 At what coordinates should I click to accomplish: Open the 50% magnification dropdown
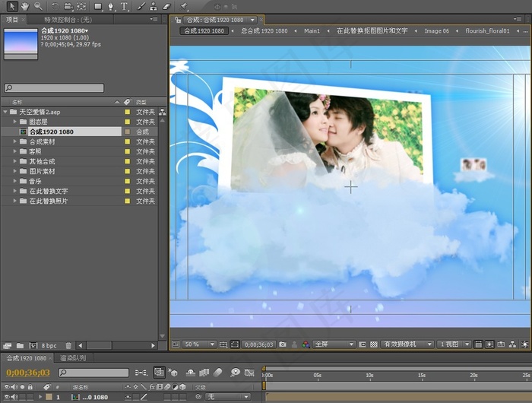(x=199, y=344)
